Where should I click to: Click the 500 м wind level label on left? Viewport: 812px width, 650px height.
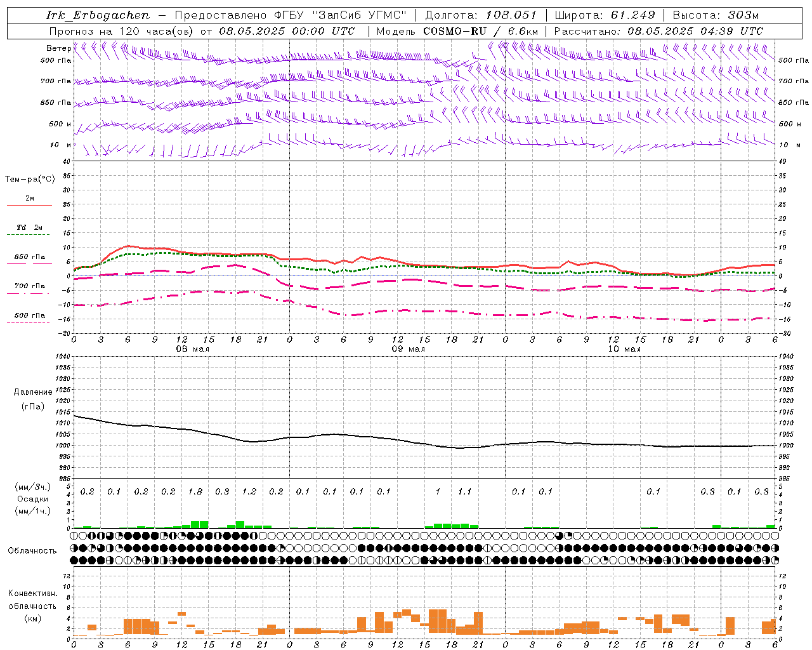click(60, 124)
